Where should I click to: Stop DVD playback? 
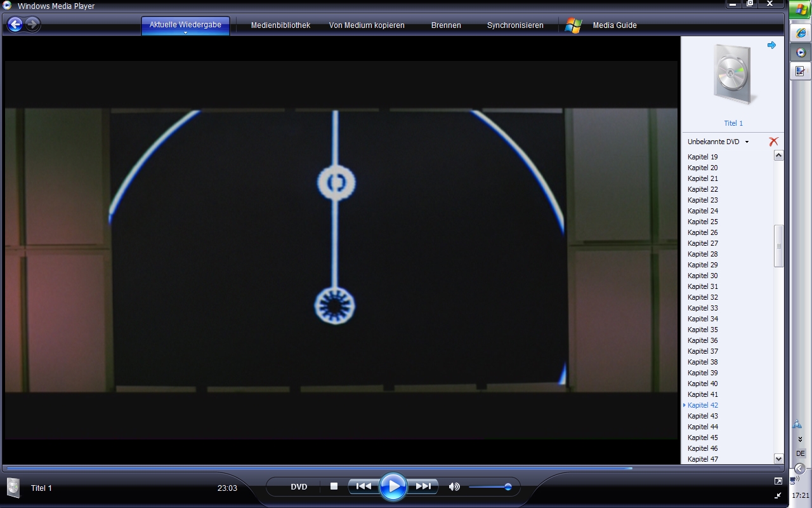(x=334, y=486)
